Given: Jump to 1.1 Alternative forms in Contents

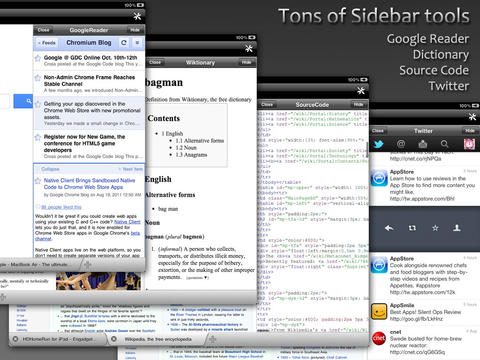Looking at the screenshot, I should coord(200,141).
